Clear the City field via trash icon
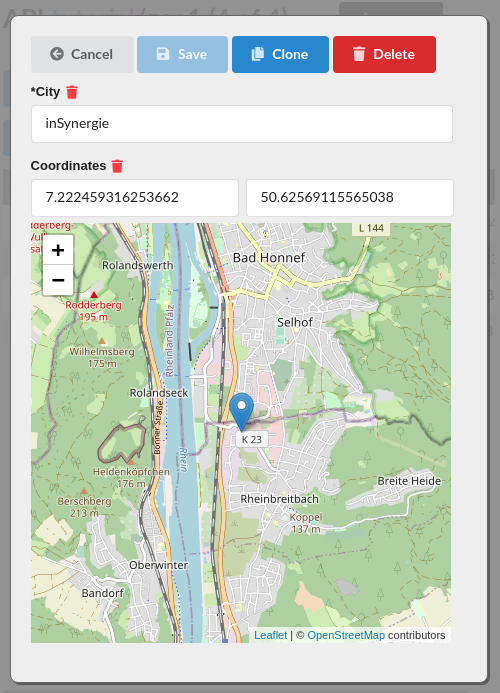The image size is (500, 693). 72,92
